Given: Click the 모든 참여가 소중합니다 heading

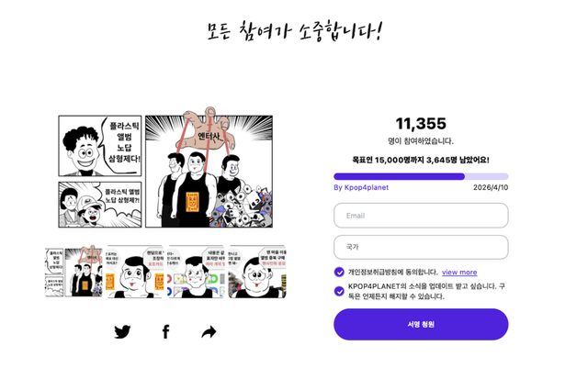Looking at the screenshot, I should (294, 31).
